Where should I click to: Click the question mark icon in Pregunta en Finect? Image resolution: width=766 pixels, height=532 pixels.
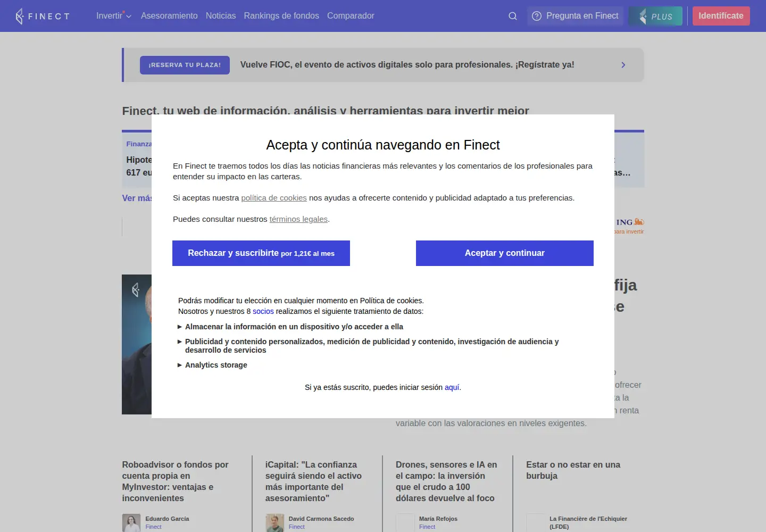click(537, 16)
